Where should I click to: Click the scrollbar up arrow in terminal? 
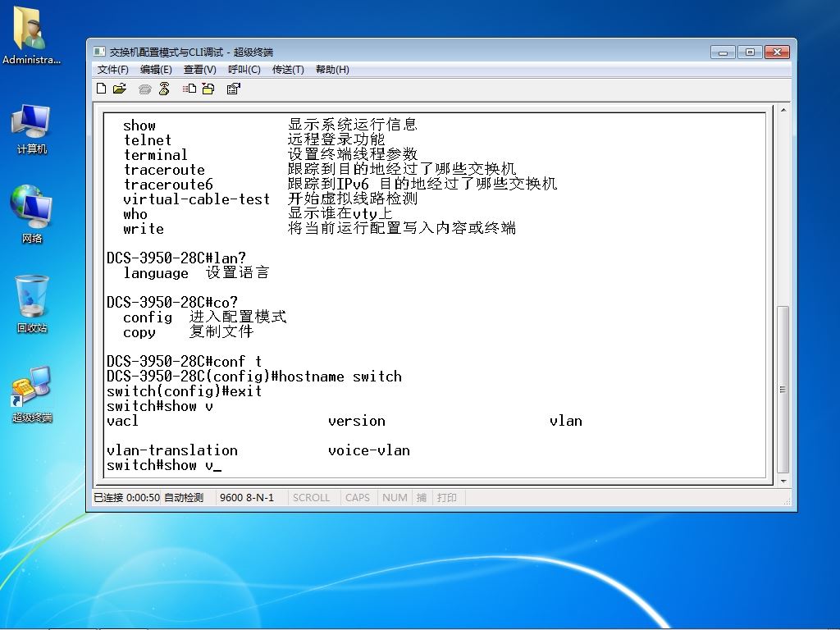pos(783,111)
